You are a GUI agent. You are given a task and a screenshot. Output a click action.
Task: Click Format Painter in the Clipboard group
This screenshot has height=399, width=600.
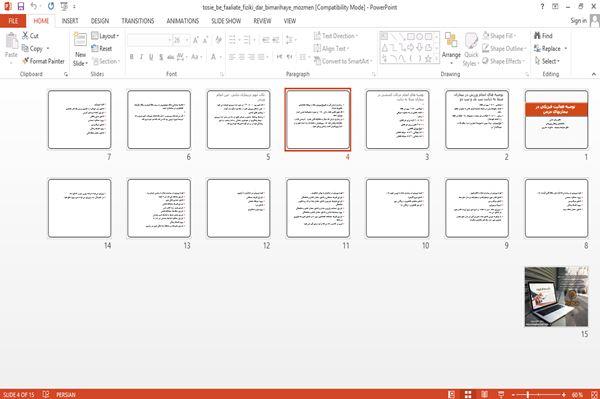pyautogui.click(x=43, y=61)
